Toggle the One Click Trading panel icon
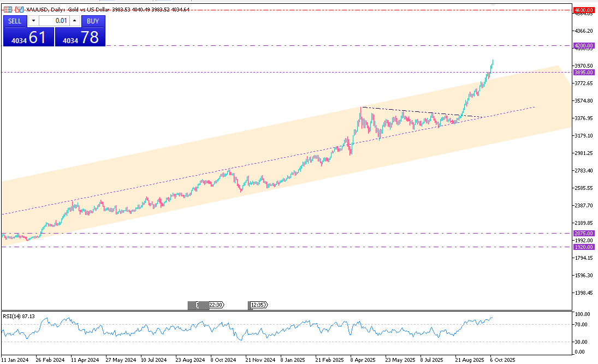 coord(7,10)
